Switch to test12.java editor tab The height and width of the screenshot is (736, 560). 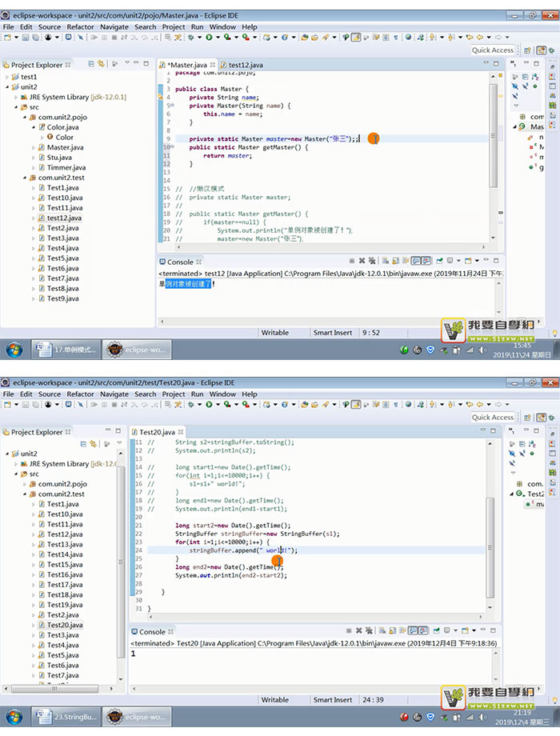click(x=242, y=65)
